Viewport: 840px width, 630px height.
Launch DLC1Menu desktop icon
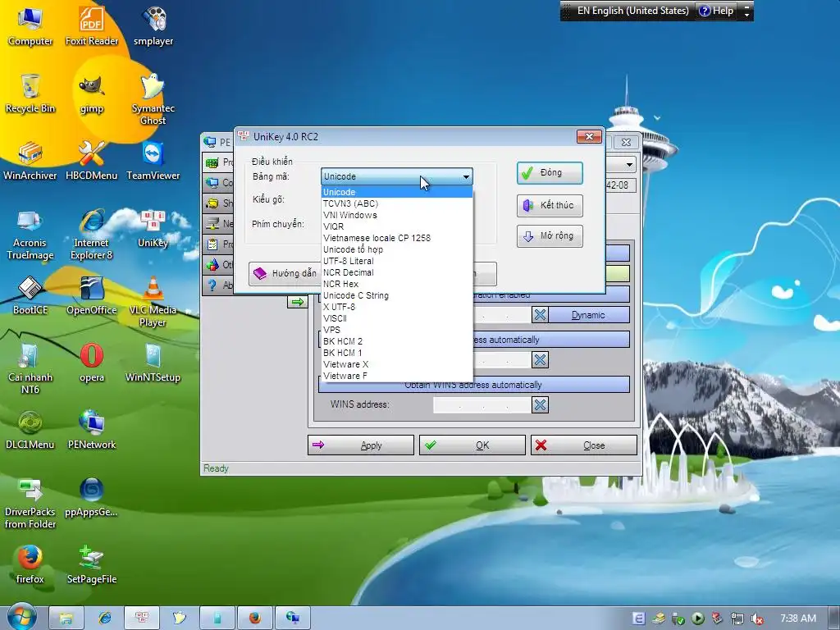(30, 430)
